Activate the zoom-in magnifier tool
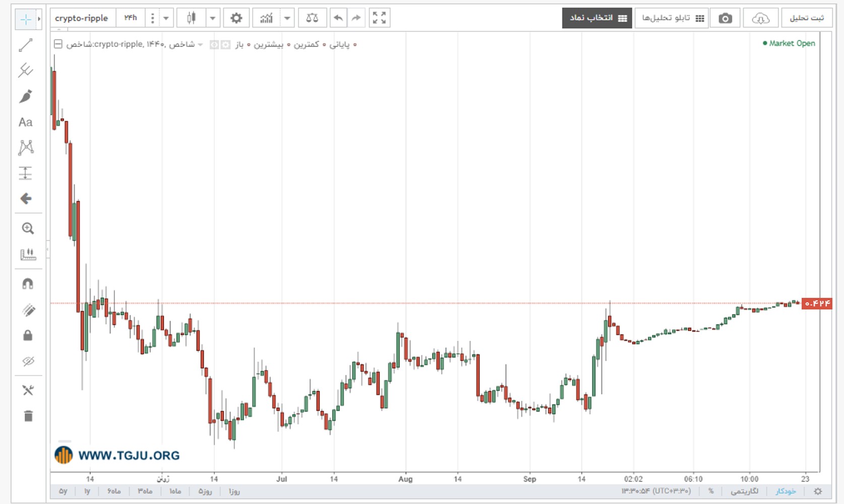844x504 pixels. [x=28, y=228]
